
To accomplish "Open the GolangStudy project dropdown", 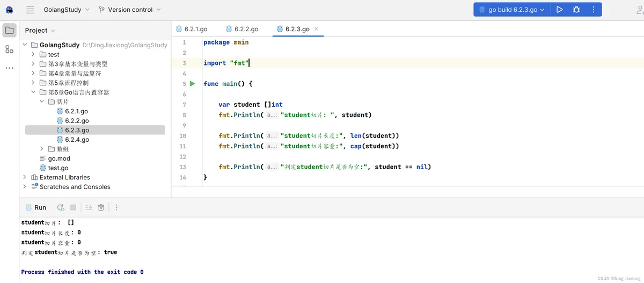I will coord(67,10).
